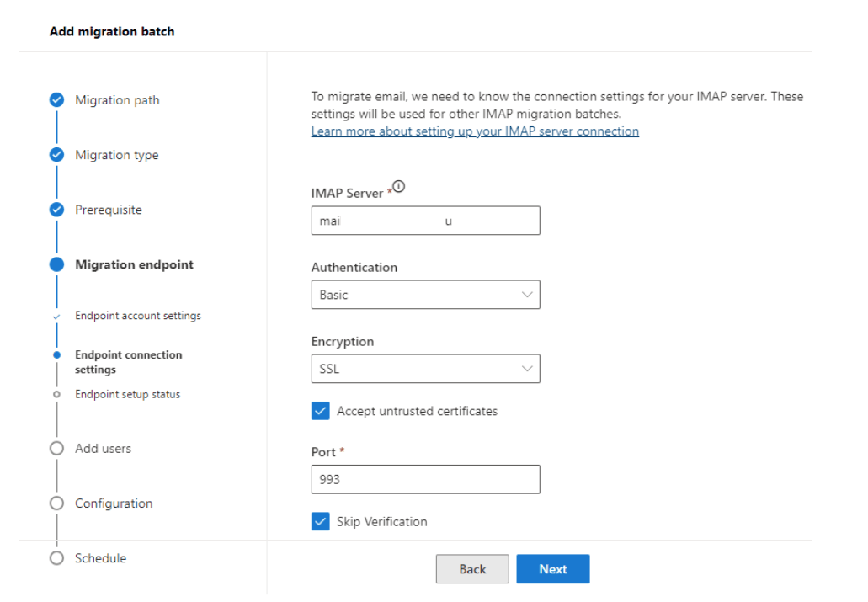Select the Endpoint setup status substep

click(x=127, y=394)
